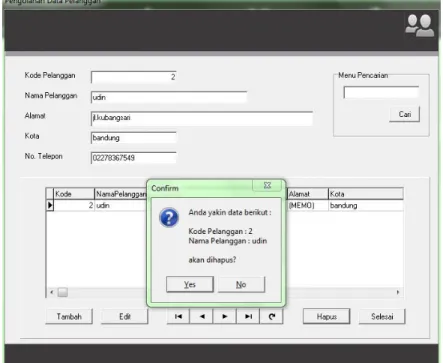Cancel deletion with No button
This screenshot has width=443, height=363.
(x=241, y=284)
